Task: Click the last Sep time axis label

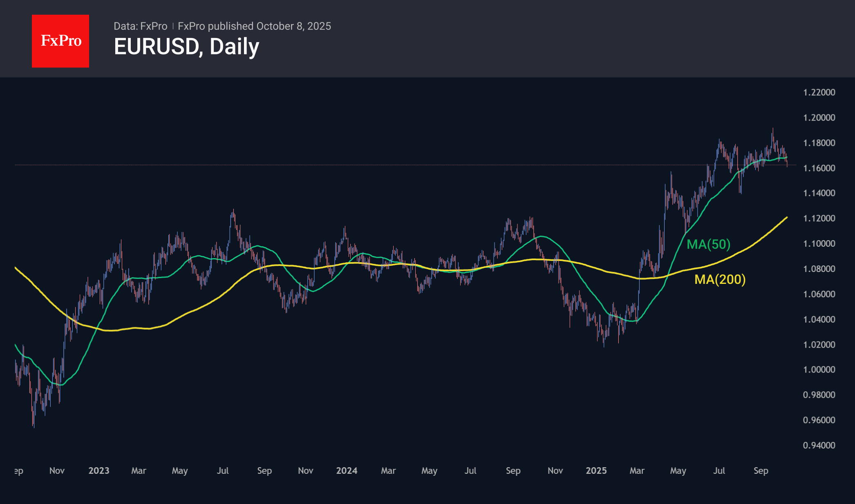Action: (761, 471)
